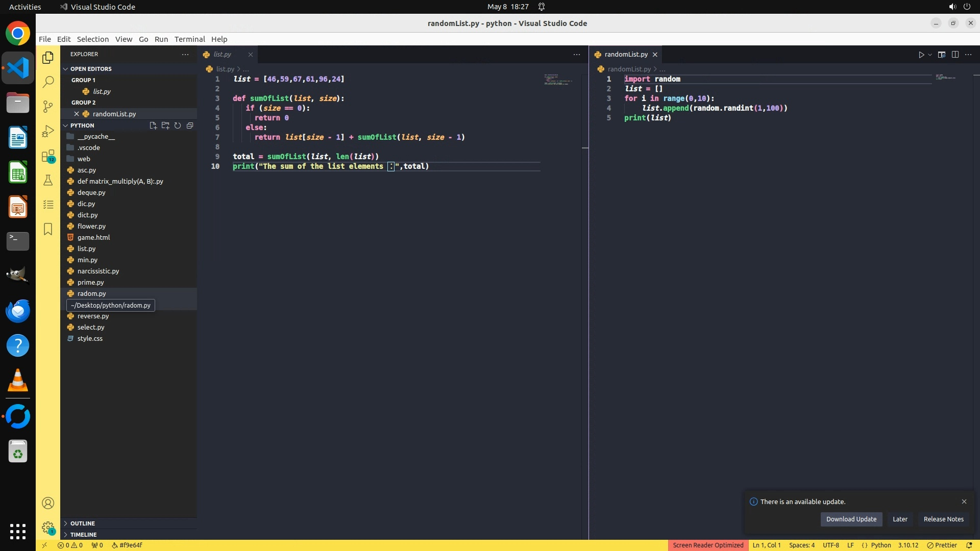980x551 pixels.
Task: Toggle Prettier formatter status item
Action: (x=942, y=545)
